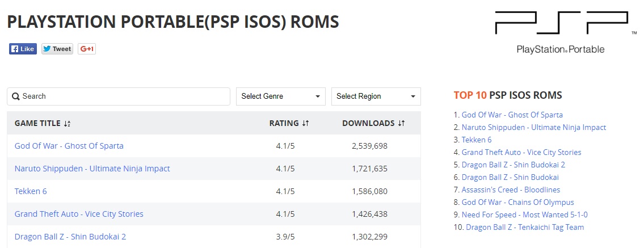Open the Select Region dropdown

coord(376,96)
